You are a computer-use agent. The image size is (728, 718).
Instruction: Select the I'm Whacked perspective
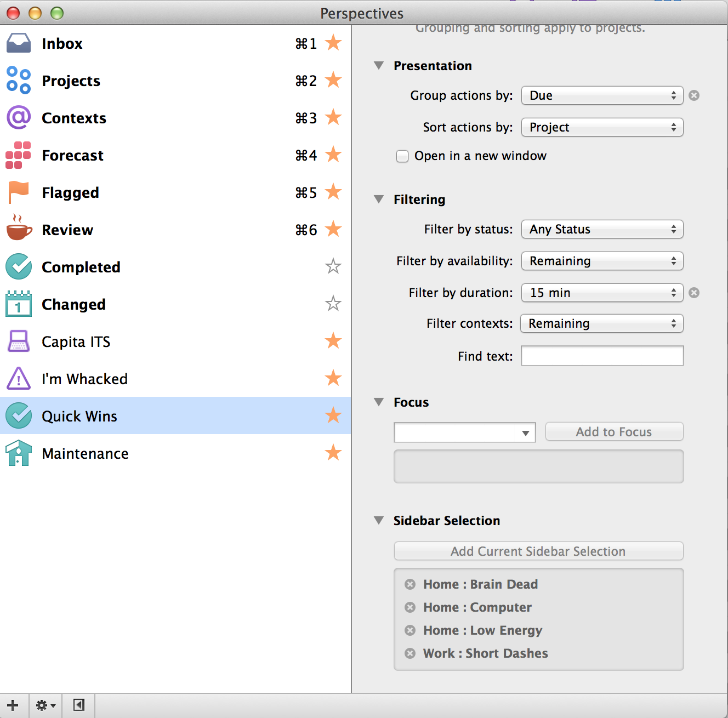(x=175, y=379)
